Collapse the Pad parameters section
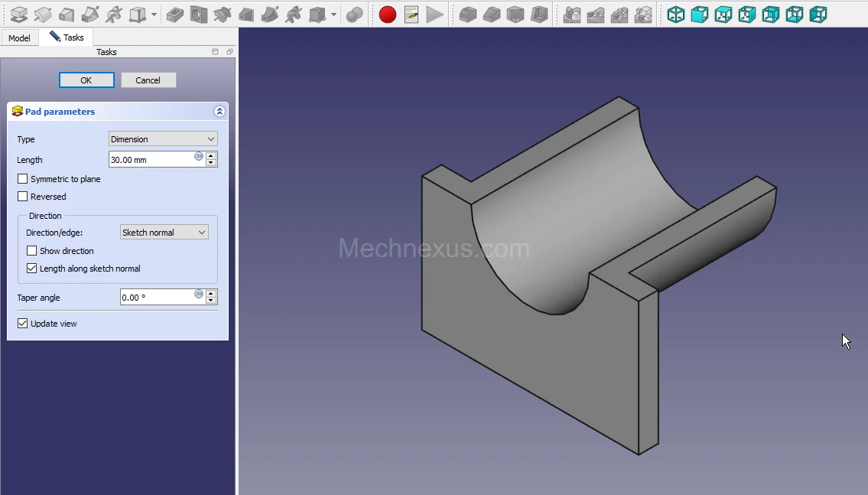The image size is (868, 495). [x=219, y=112]
